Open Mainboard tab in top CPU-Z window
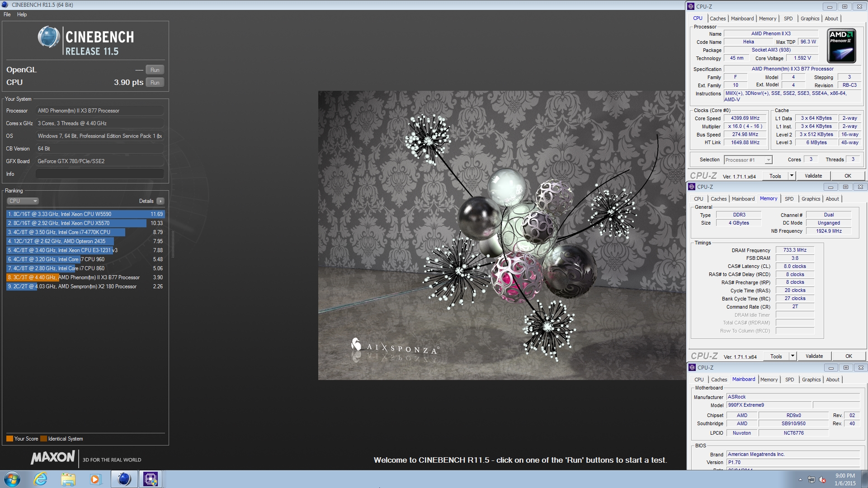 click(x=742, y=19)
